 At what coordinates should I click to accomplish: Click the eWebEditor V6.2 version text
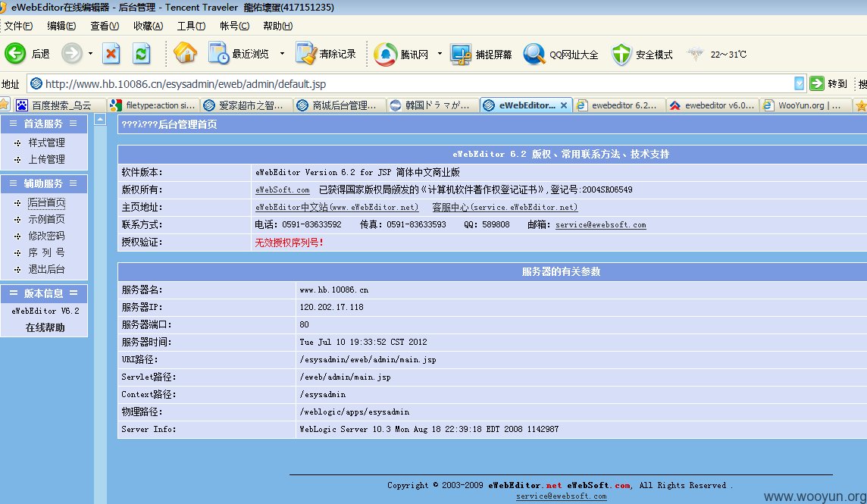tap(45, 311)
